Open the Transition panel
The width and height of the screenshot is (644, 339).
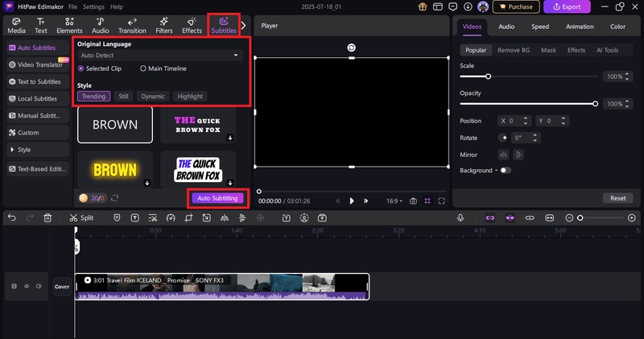pyautogui.click(x=132, y=26)
